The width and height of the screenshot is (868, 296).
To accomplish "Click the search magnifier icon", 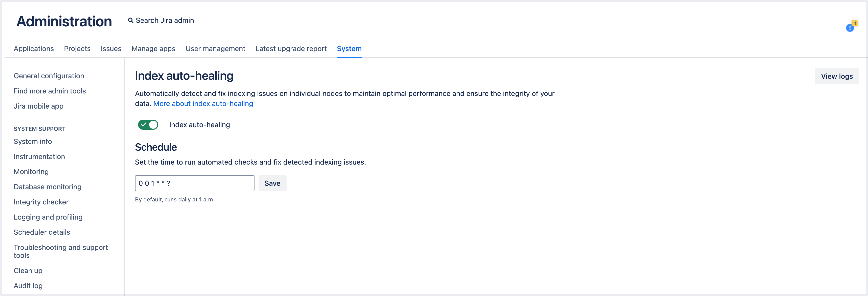I will pyautogui.click(x=130, y=21).
